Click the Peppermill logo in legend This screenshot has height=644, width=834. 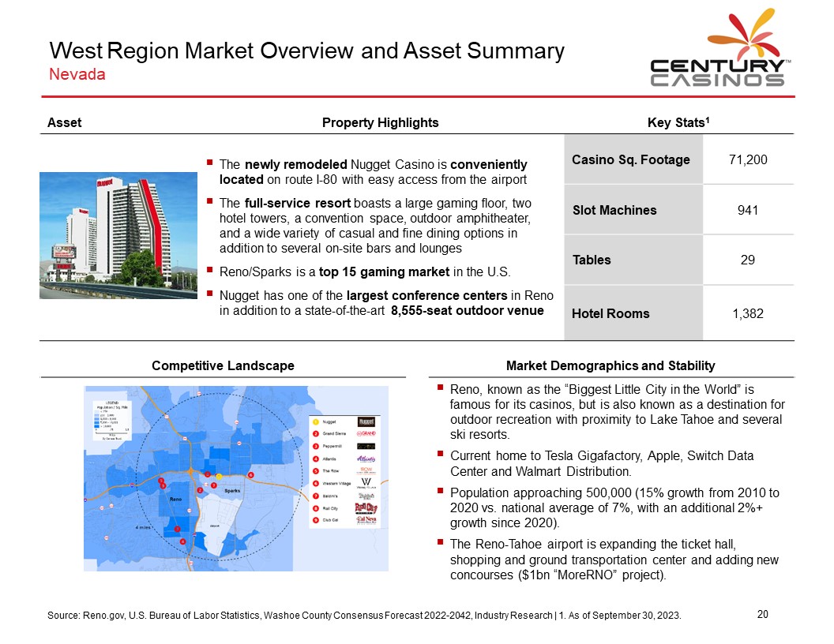click(366, 447)
